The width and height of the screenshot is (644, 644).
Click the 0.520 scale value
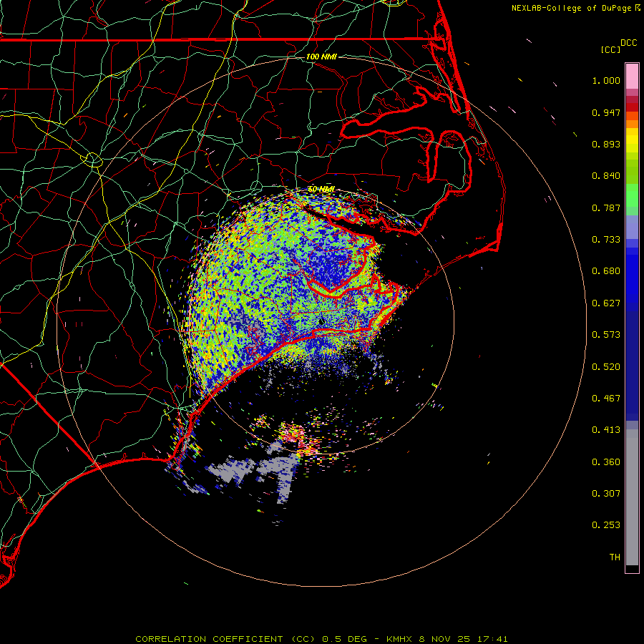pos(606,367)
